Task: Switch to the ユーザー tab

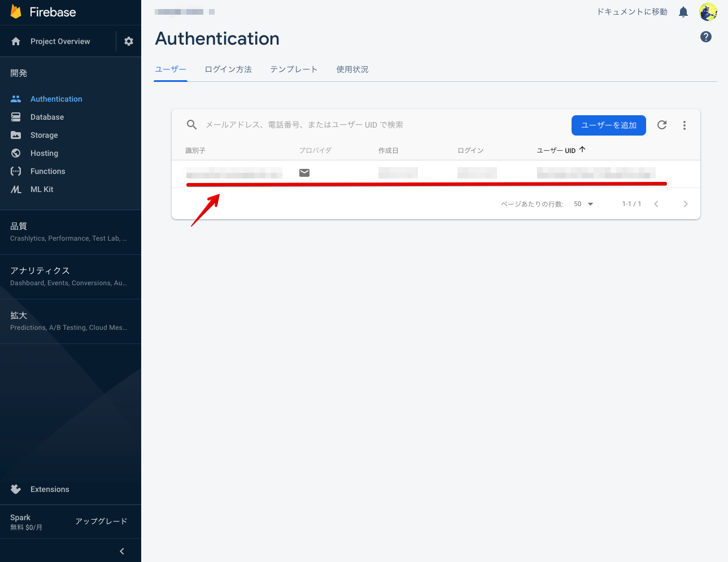Action: click(x=171, y=69)
